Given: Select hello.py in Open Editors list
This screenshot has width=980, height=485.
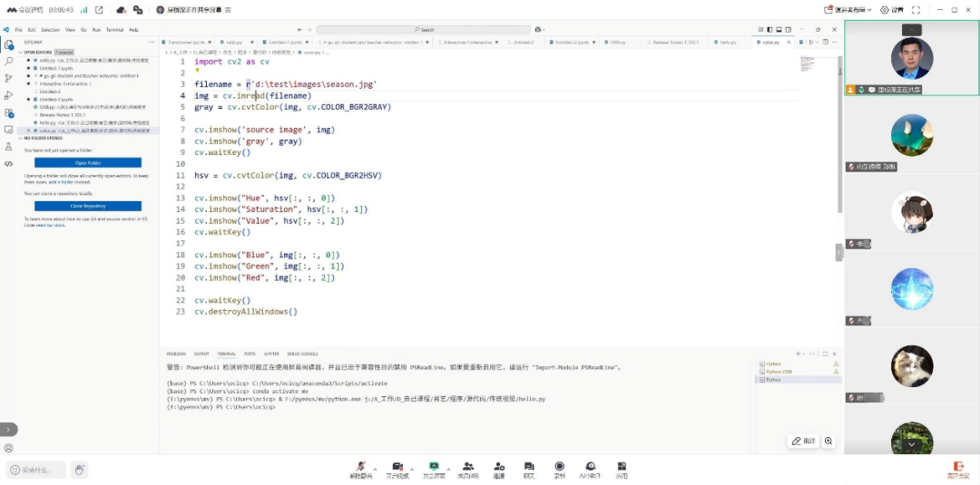Looking at the screenshot, I should click(x=87, y=123).
